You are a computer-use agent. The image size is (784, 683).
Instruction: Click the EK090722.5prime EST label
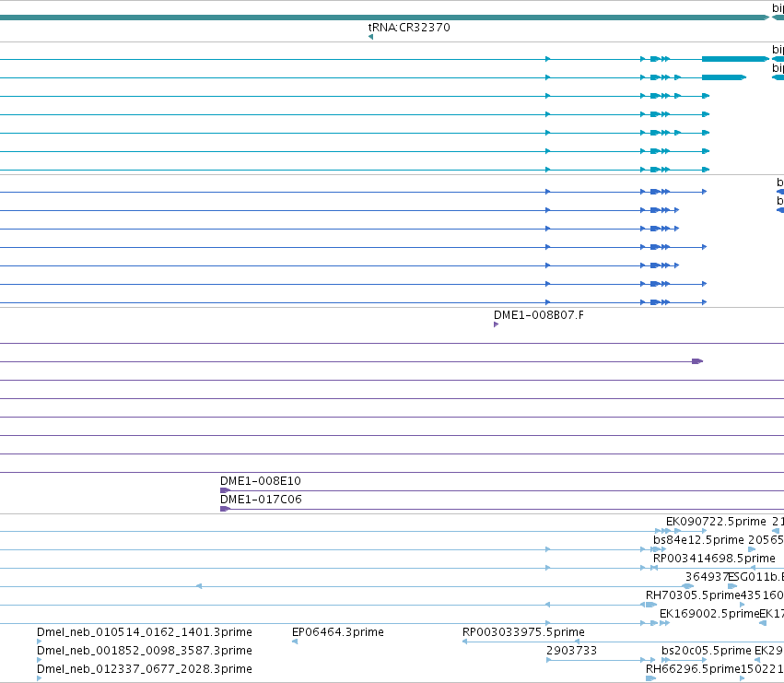(716, 522)
